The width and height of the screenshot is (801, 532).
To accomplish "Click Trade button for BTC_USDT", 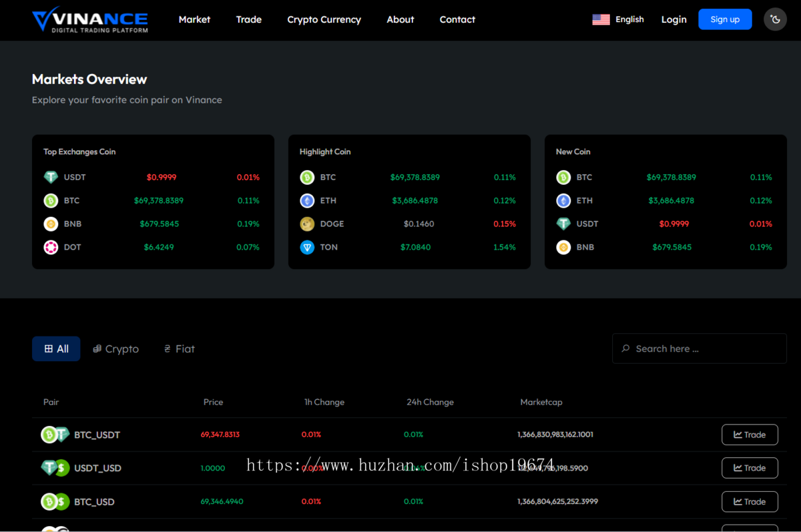I will (x=750, y=435).
